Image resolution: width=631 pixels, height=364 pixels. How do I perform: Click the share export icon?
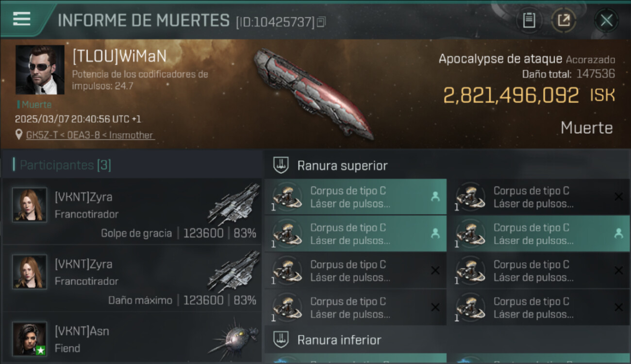[x=564, y=20]
